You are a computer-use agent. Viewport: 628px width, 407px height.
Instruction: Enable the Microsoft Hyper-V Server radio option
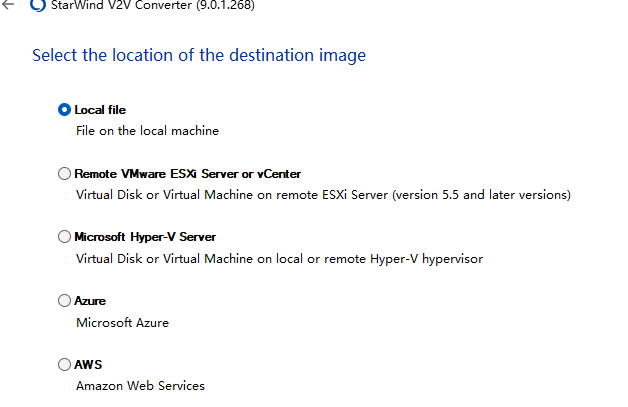click(x=65, y=237)
